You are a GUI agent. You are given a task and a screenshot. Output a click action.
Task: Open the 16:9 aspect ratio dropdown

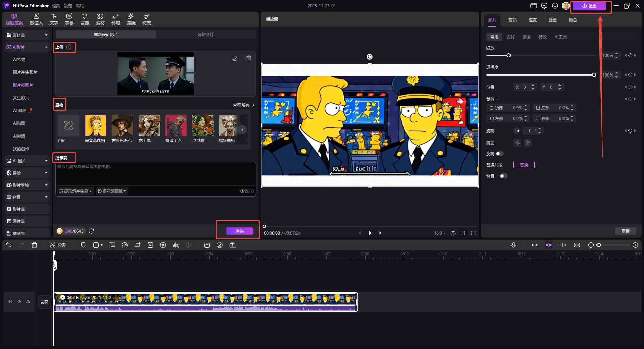pos(439,233)
